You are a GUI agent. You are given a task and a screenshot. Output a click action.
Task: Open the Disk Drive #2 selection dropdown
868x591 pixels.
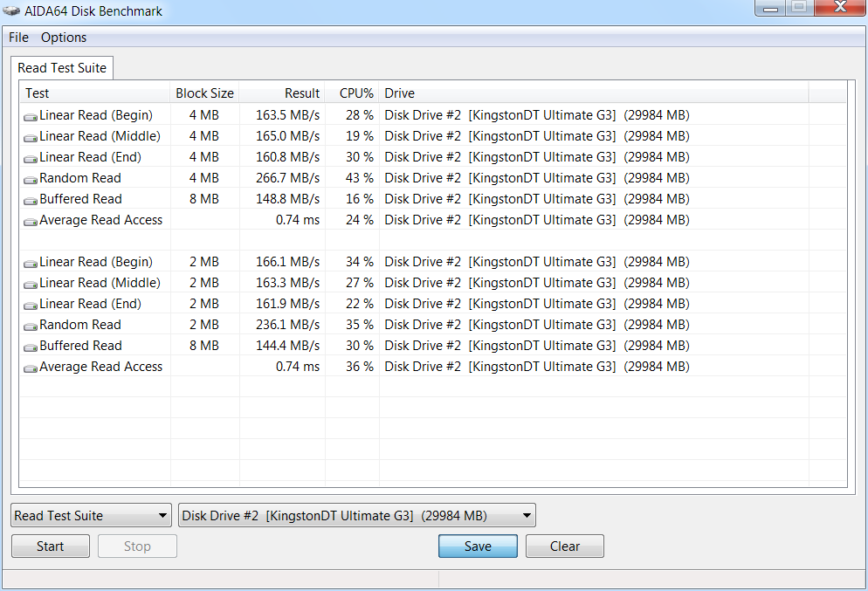click(357, 516)
